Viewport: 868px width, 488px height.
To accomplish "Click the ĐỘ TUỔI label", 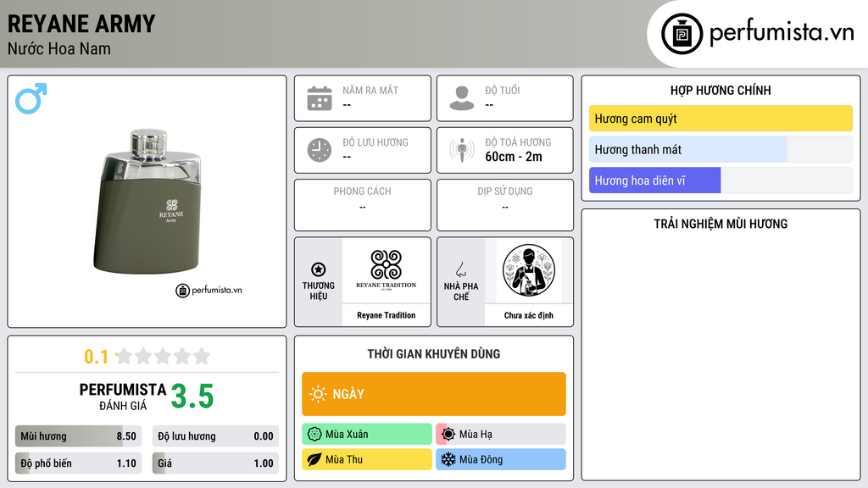I will 502,90.
